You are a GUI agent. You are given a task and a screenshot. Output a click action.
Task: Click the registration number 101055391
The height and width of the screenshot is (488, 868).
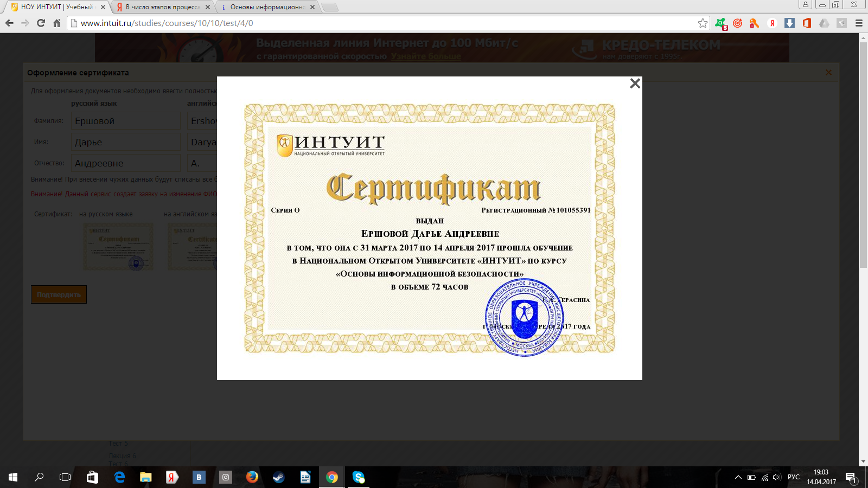point(573,210)
